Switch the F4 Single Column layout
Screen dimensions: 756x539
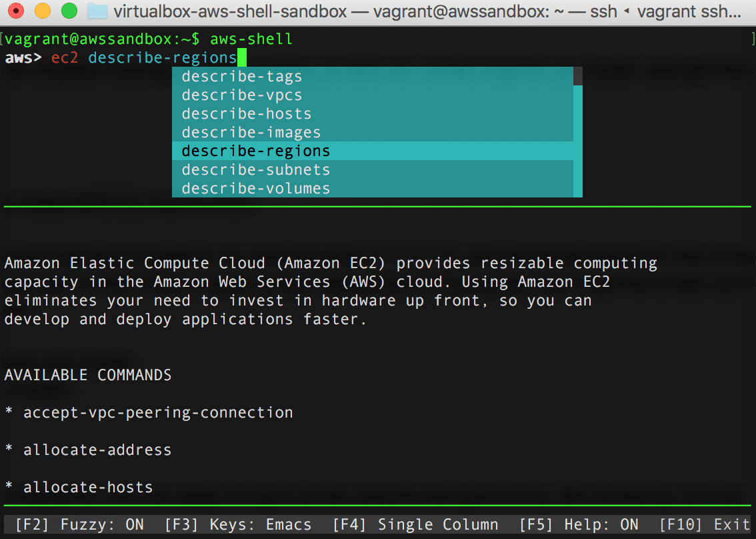pyautogui.click(x=415, y=524)
